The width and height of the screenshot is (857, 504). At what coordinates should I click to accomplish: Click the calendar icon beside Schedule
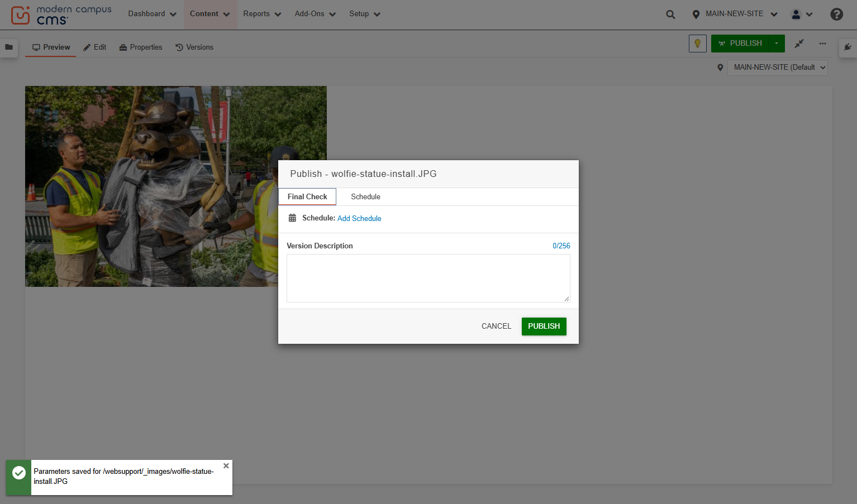[x=292, y=218]
